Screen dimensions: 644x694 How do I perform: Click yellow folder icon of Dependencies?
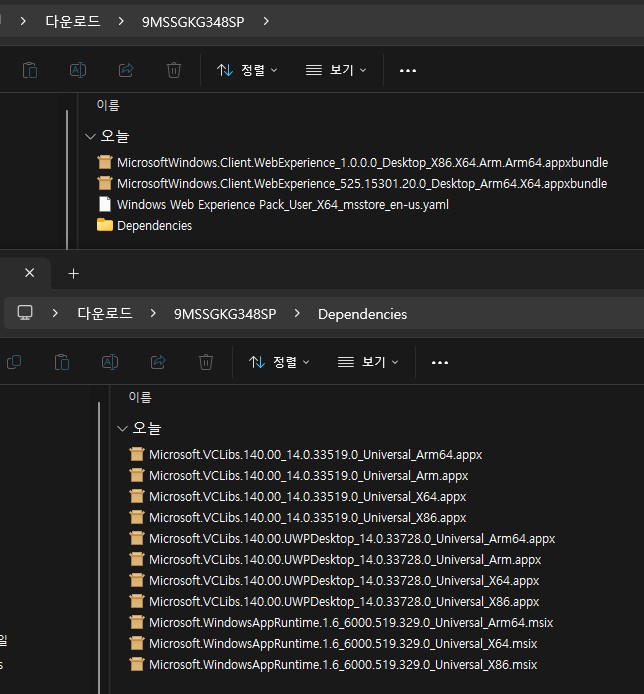tap(104, 225)
